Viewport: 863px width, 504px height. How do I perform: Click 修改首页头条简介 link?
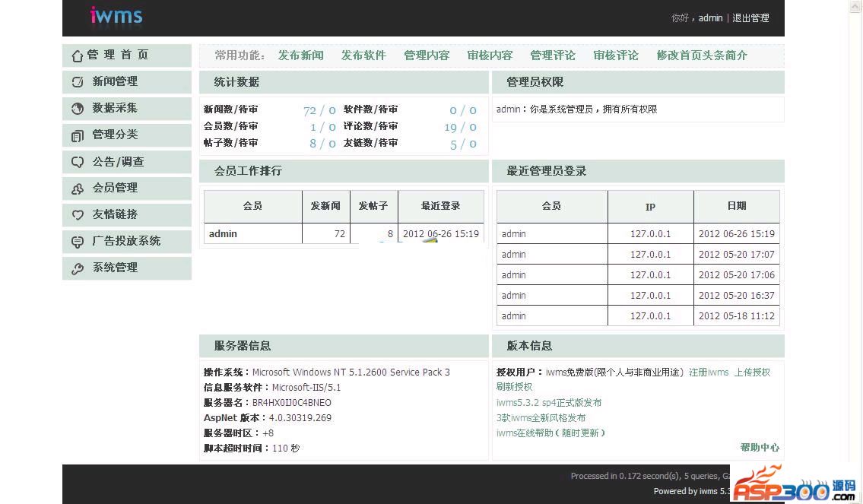[x=702, y=55]
